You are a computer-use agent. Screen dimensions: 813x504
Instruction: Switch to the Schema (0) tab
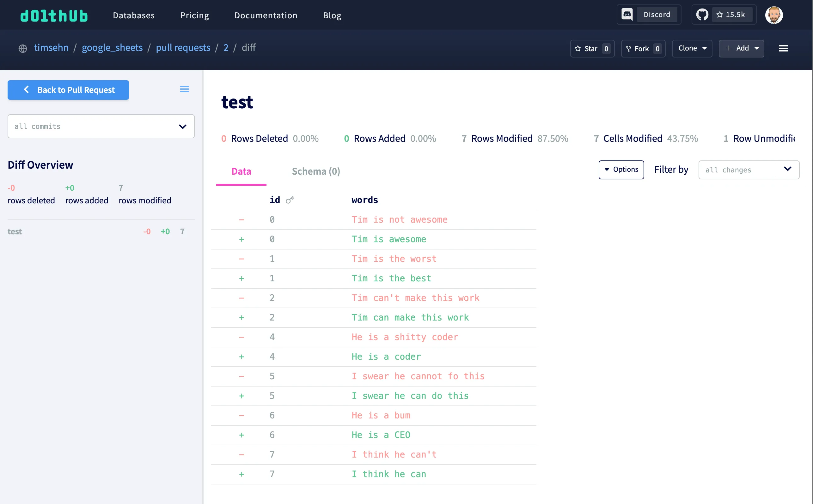[315, 171]
